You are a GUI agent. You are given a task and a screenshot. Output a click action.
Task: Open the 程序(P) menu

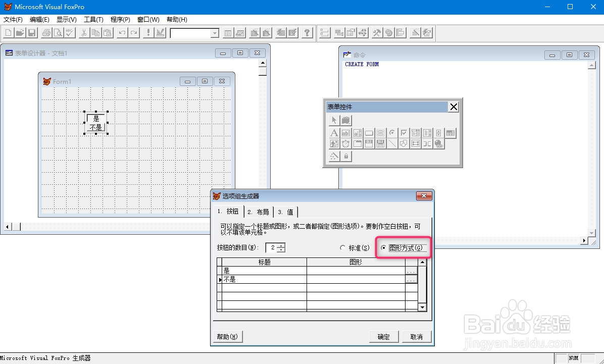point(120,19)
